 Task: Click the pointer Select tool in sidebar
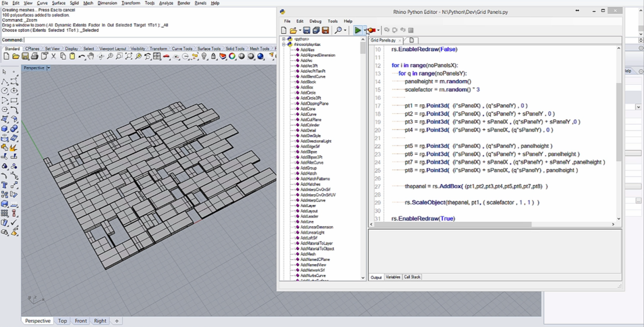tap(4, 72)
